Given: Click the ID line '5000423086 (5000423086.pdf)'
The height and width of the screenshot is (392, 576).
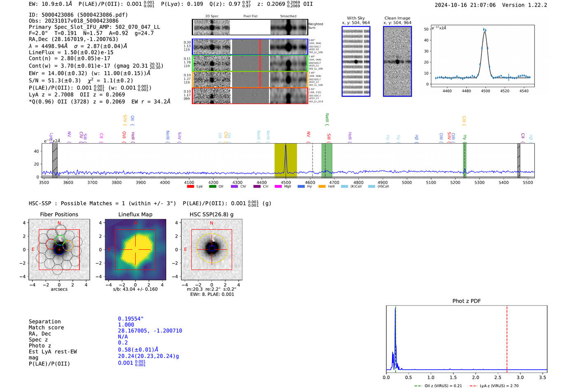Looking at the screenshot, I should pyautogui.click(x=78, y=15).
